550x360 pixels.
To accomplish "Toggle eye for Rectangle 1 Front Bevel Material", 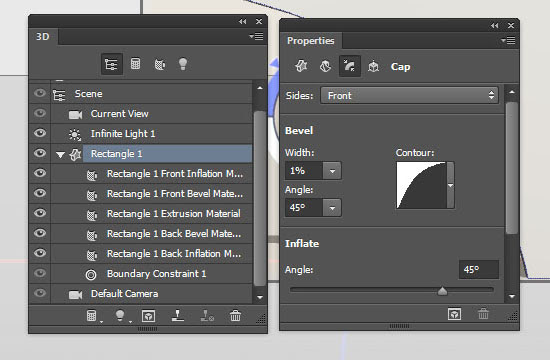I will click(40, 193).
